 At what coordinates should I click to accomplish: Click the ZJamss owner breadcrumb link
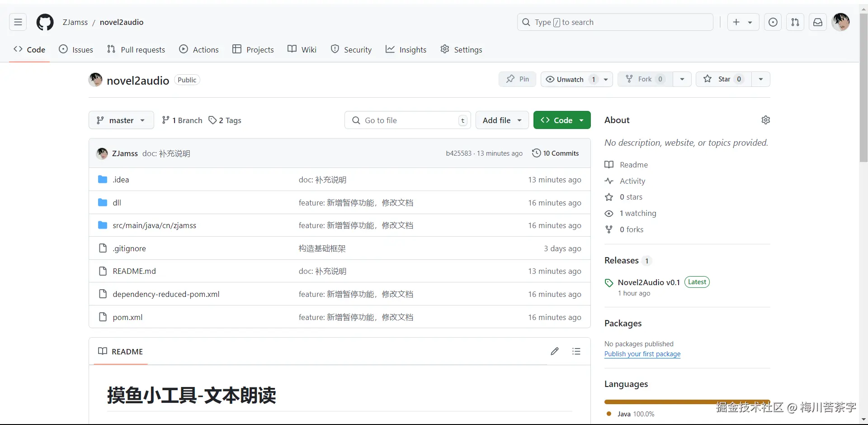click(x=75, y=22)
